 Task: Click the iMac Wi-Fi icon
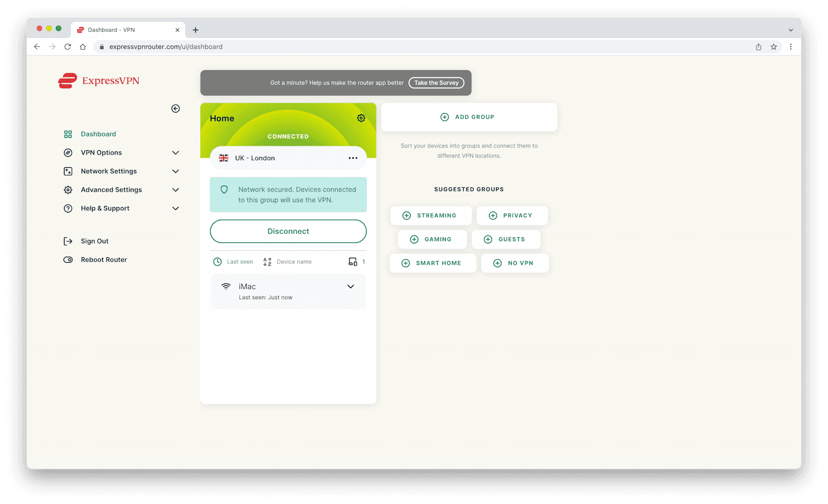[226, 287]
